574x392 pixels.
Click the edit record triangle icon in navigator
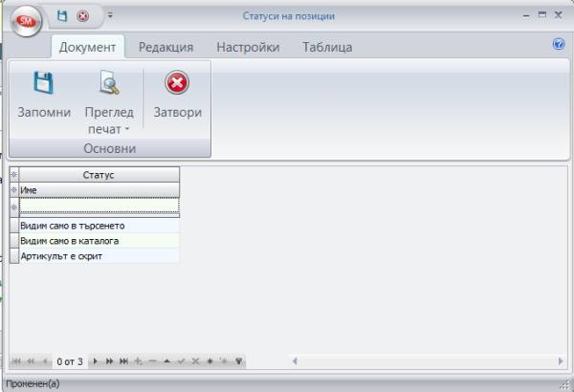166,361
